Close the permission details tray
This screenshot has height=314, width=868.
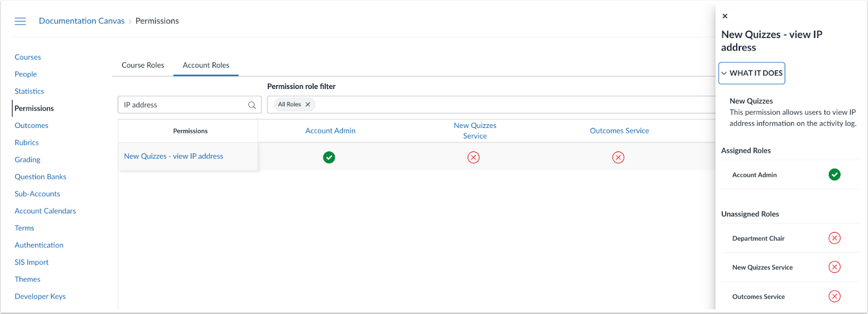point(725,16)
